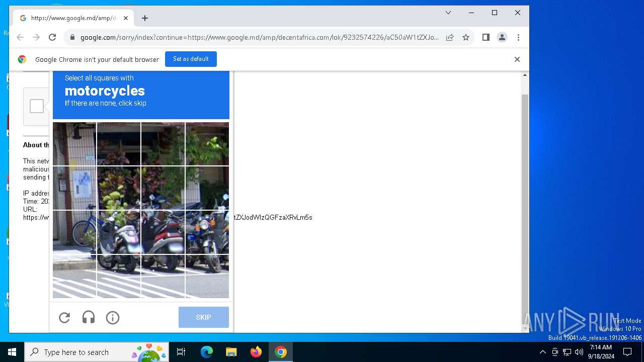This screenshot has height=362, width=644.
Task: Click the page vertical scrollbar thumb
Action: pos(525,209)
